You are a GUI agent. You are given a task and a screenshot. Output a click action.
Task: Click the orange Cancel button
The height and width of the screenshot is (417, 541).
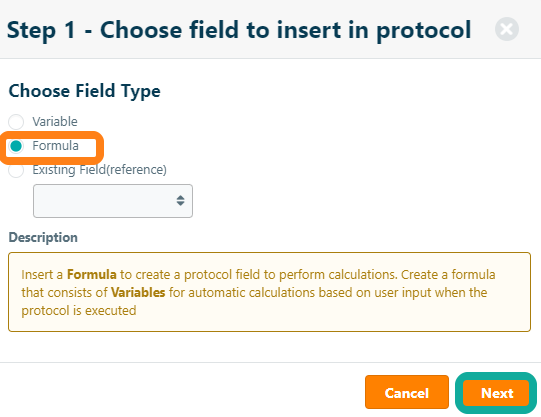(x=407, y=392)
